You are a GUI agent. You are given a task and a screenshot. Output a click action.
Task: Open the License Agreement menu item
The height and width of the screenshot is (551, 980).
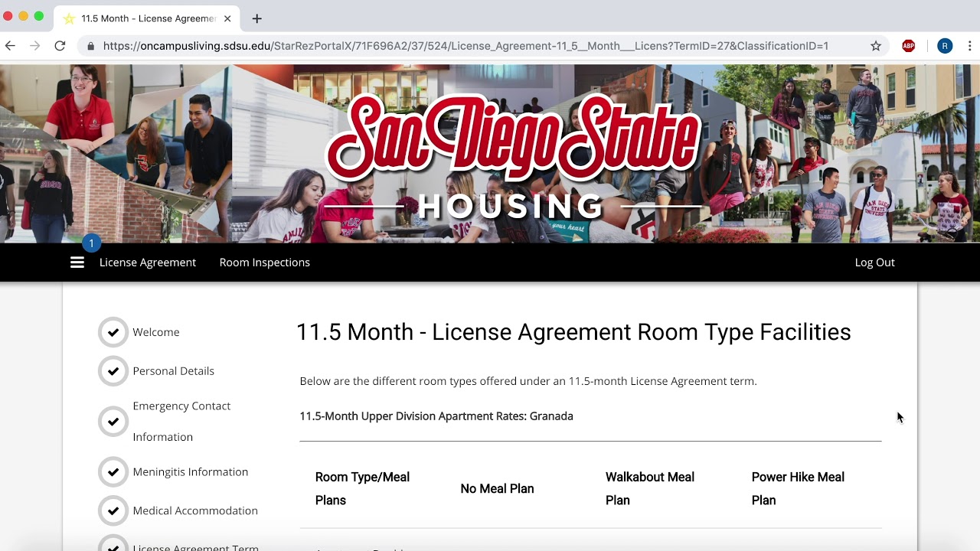148,262
